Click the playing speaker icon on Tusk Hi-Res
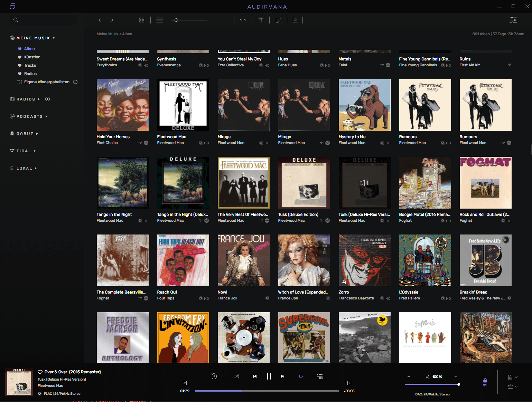Viewport: 532px width, 402px height. [x=365, y=182]
